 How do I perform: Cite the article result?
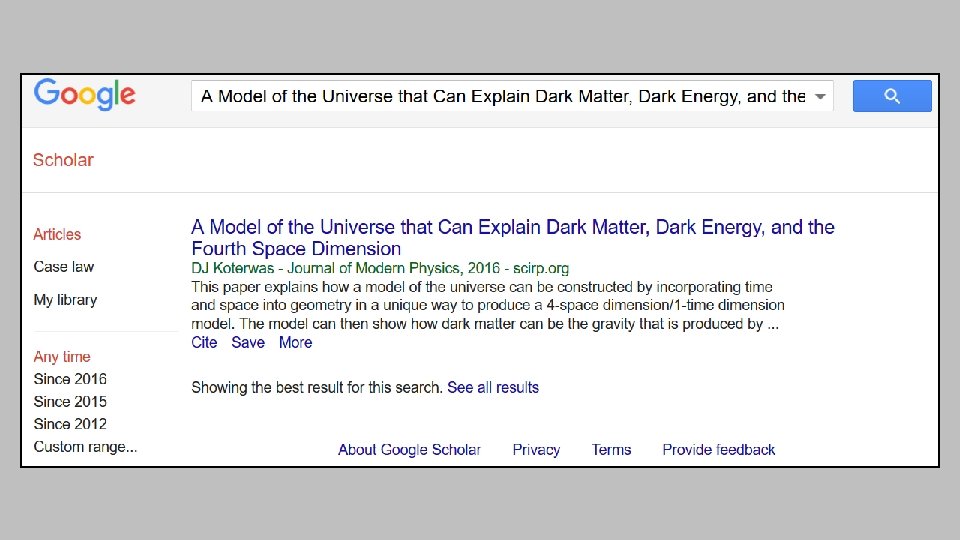(204, 342)
